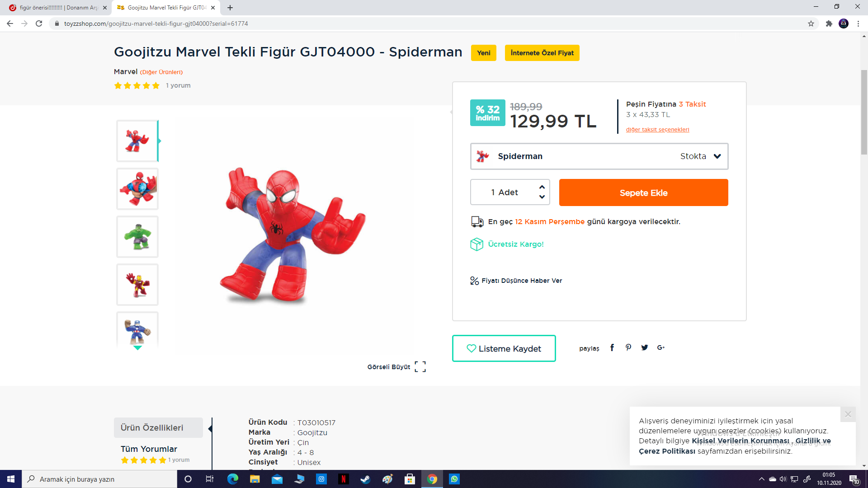Bookmark this page with star icon
This screenshot has width=868, height=488.
tap(811, 23)
